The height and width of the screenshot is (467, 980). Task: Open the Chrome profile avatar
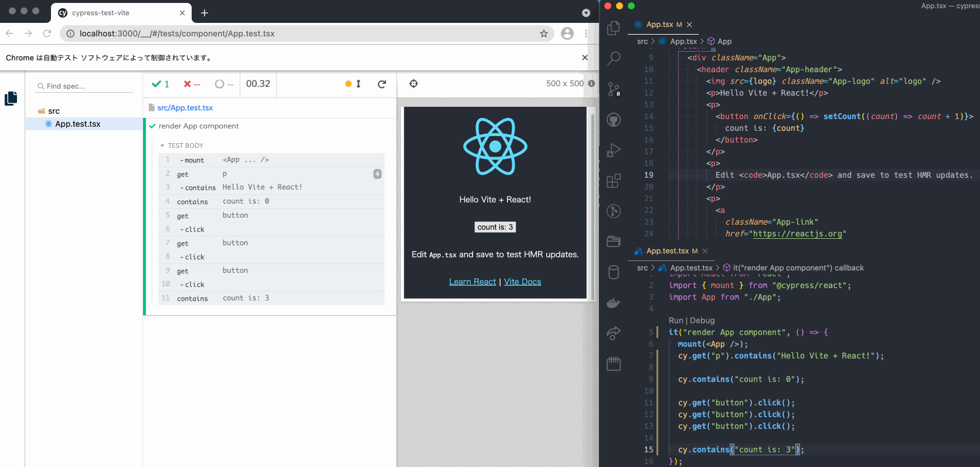567,33
